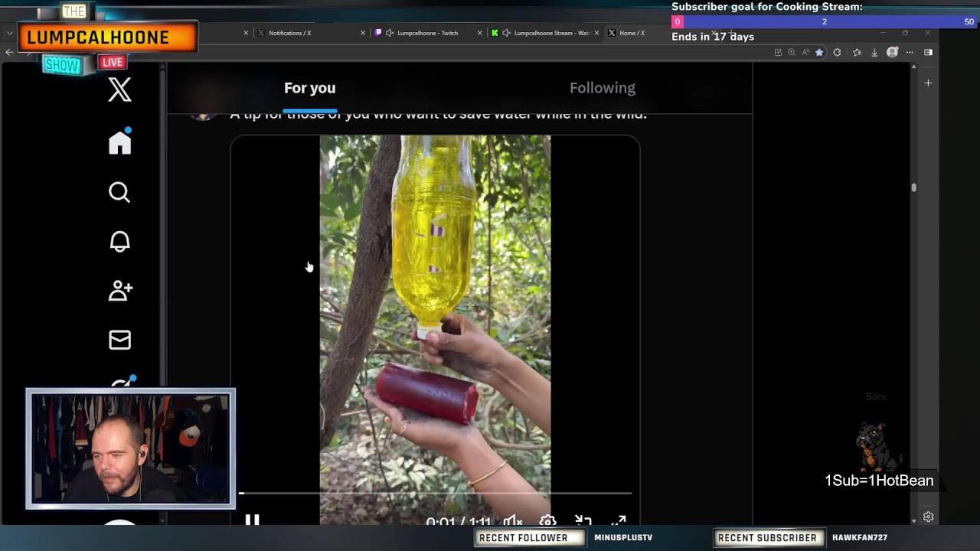Open video settings gear

547,522
